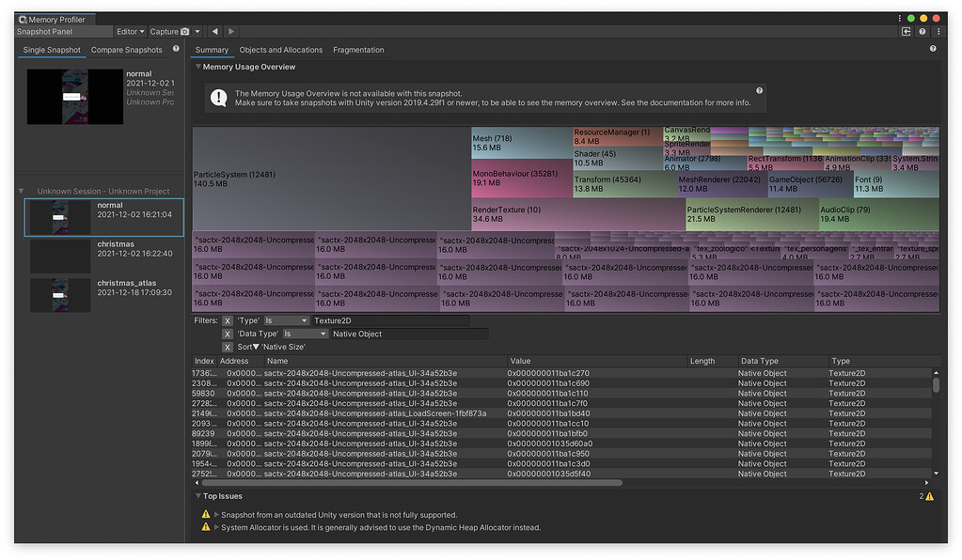Viewport: 962px width, 560px height.
Task: Click the step back arrow next to Capture
Action: [213, 31]
